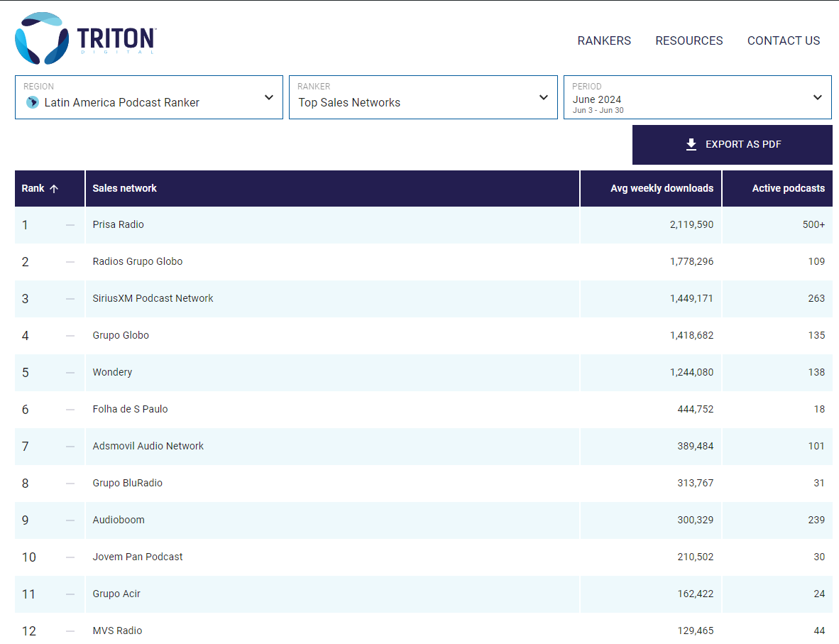Click downloads value 1,418,682
839x644 pixels.
[691, 335]
